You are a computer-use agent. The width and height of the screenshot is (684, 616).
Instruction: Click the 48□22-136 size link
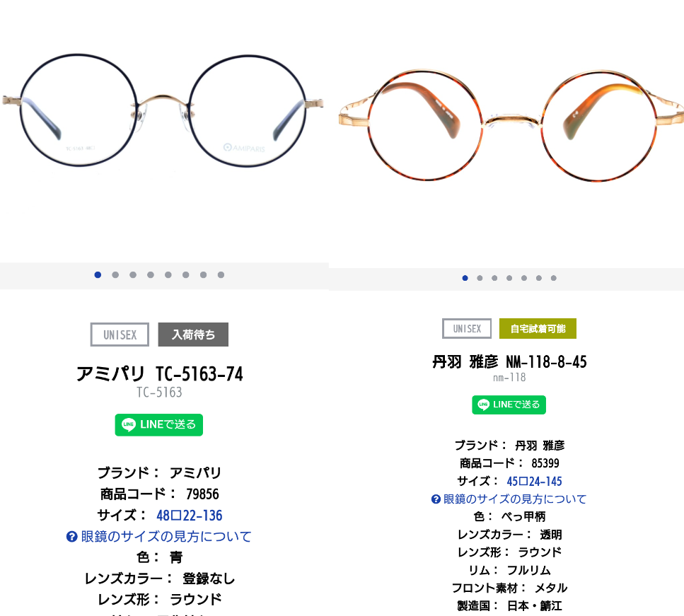pyautogui.click(x=190, y=516)
